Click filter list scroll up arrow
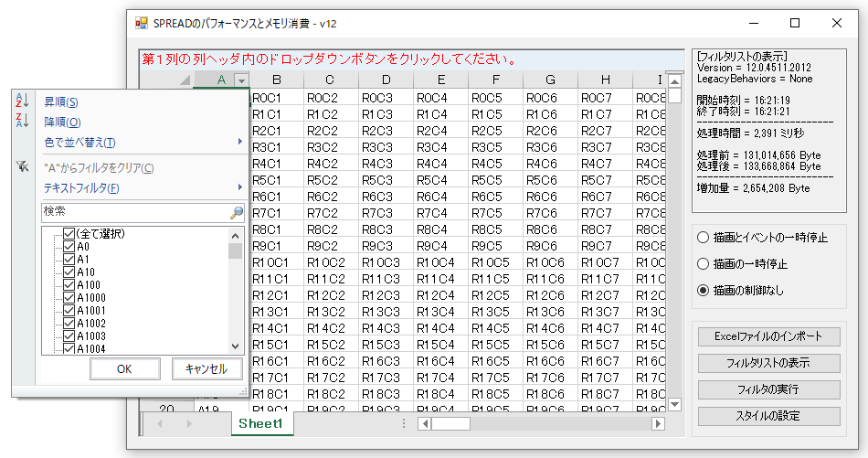Image resolution: width=868 pixels, height=458 pixels. pos(235,235)
